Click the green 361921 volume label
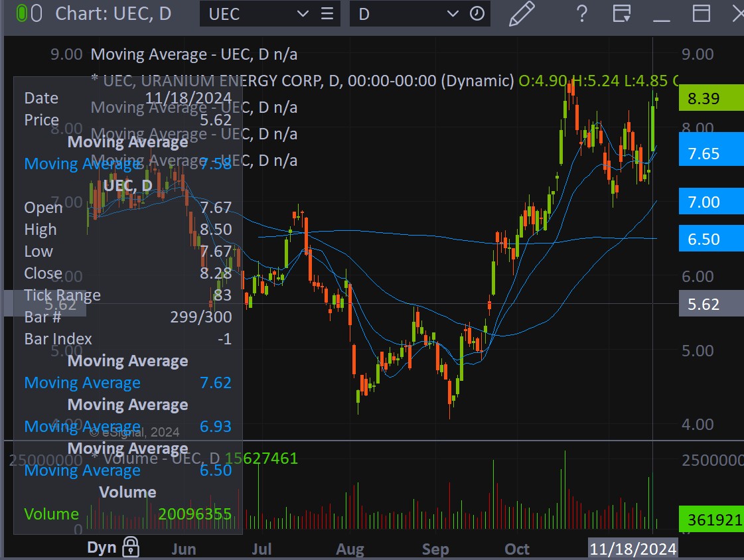Image resolution: width=744 pixels, height=560 pixels. (711, 520)
